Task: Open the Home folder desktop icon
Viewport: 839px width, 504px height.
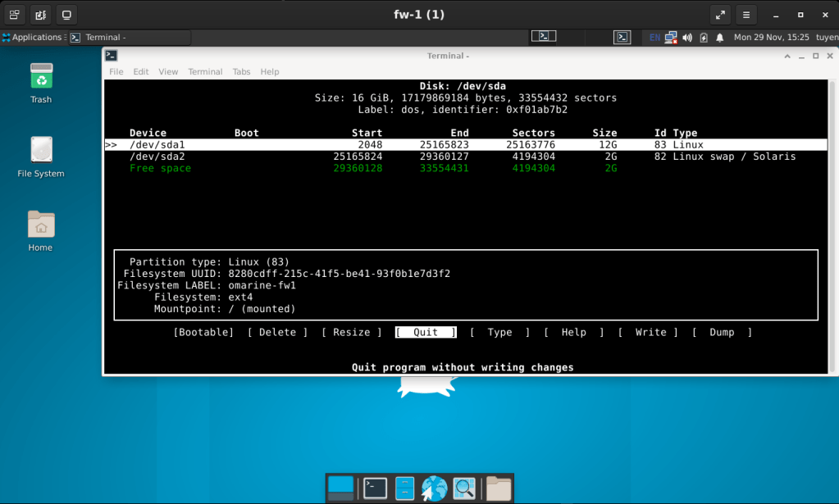Action: coord(41,225)
